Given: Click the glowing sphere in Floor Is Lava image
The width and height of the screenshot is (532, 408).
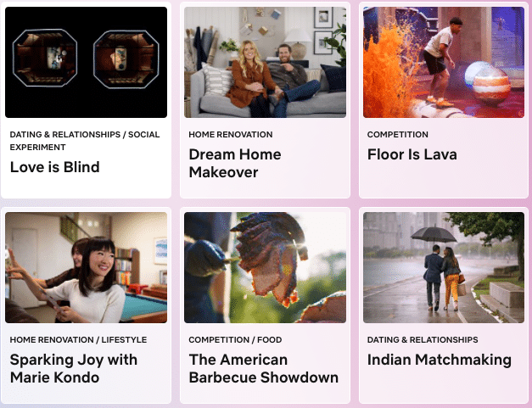Looking at the screenshot, I should coord(488,82).
